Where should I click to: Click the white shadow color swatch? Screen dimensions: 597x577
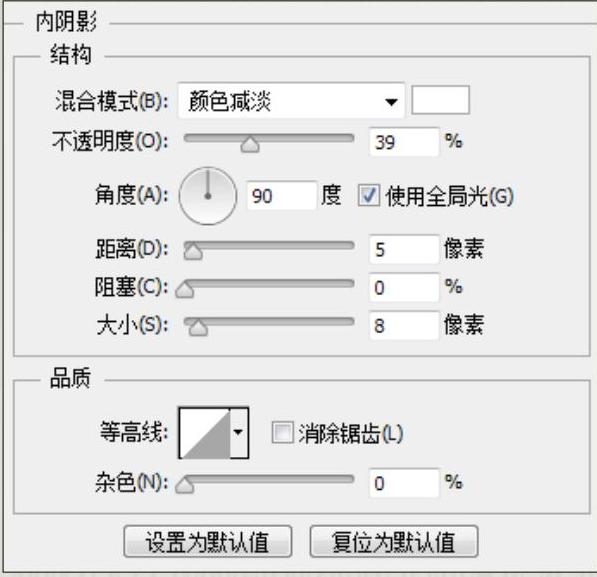441,100
